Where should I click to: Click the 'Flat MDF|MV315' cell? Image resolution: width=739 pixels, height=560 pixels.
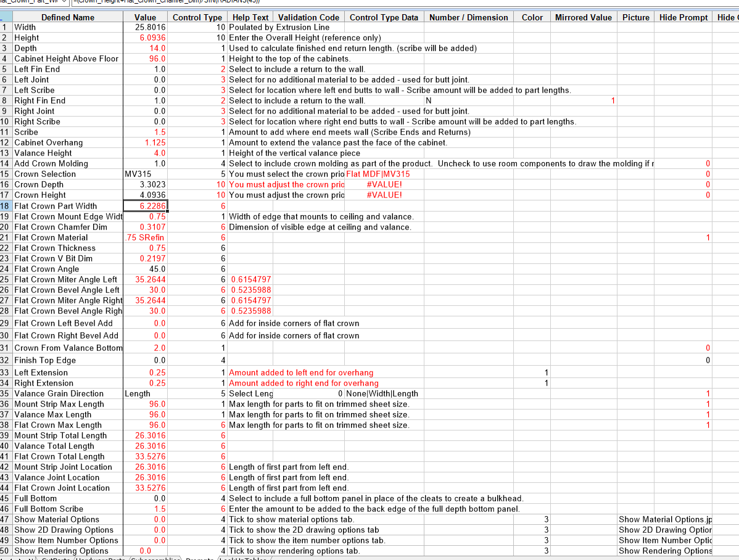pos(384,174)
